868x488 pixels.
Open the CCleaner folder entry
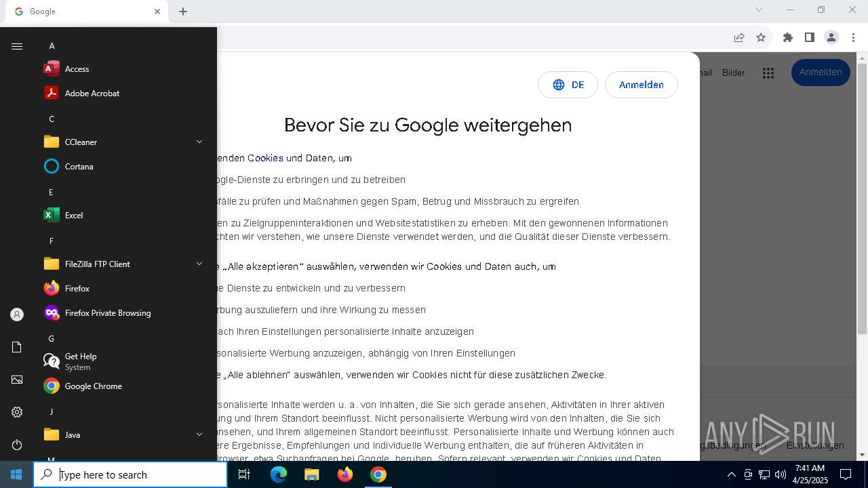pyautogui.click(x=125, y=142)
